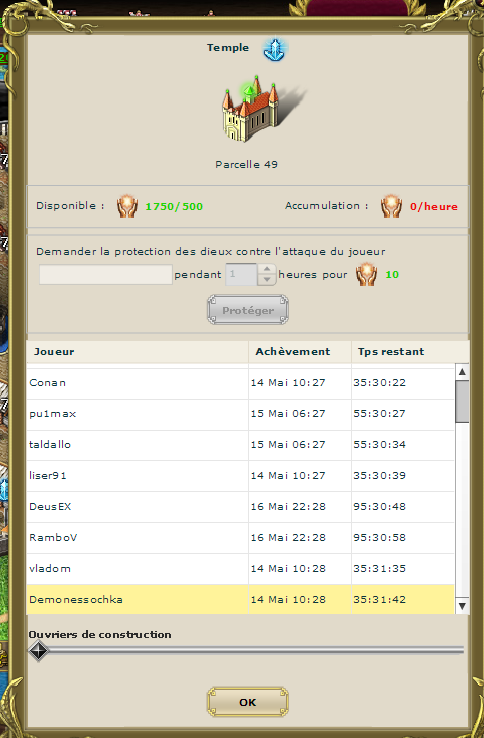Viewport: 484px width, 738px height.
Task: Click the scrollbar up arrow of player list
Action: (462, 372)
